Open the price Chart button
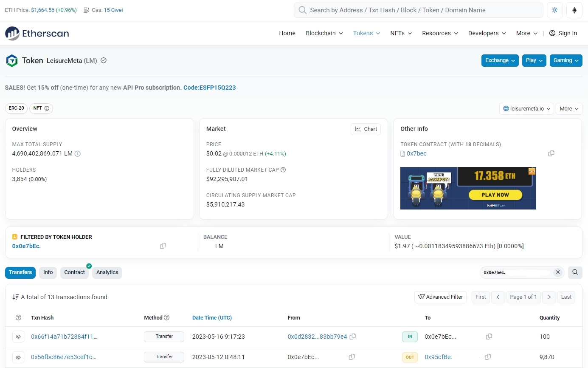Image resolution: width=588 pixels, height=368 pixels. coord(366,129)
